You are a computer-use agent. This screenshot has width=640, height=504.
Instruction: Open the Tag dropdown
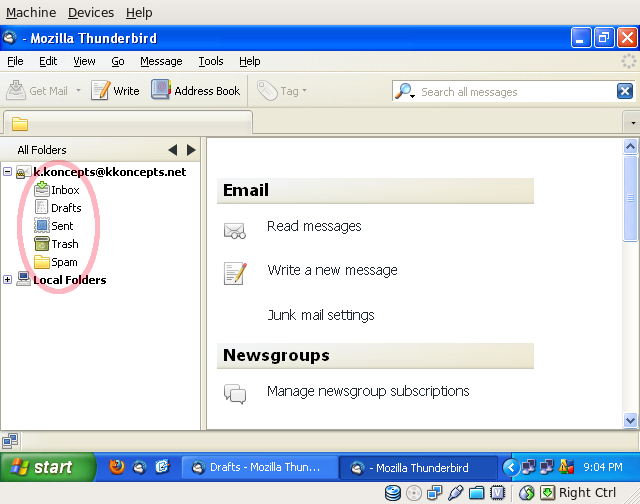tap(283, 91)
